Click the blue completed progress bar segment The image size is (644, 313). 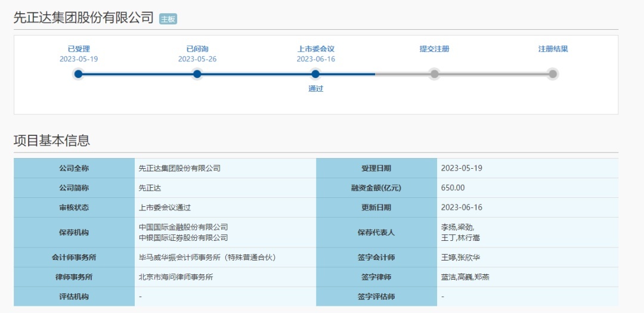point(256,74)
